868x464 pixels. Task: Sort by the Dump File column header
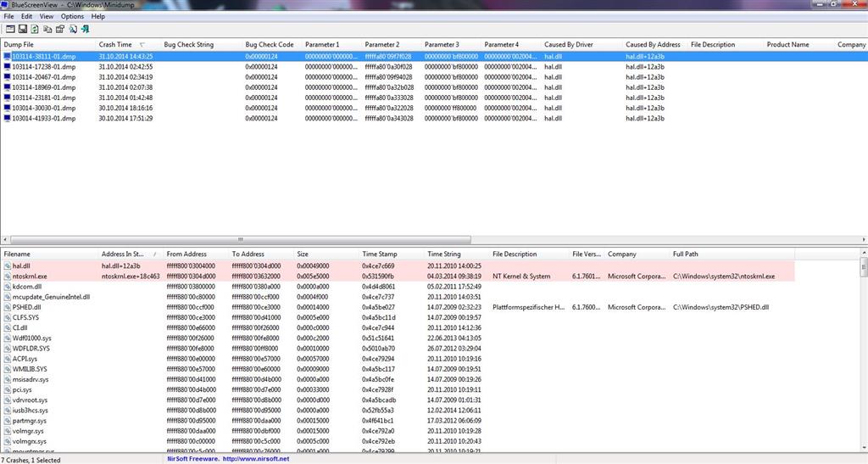click(x=47, y=44)
